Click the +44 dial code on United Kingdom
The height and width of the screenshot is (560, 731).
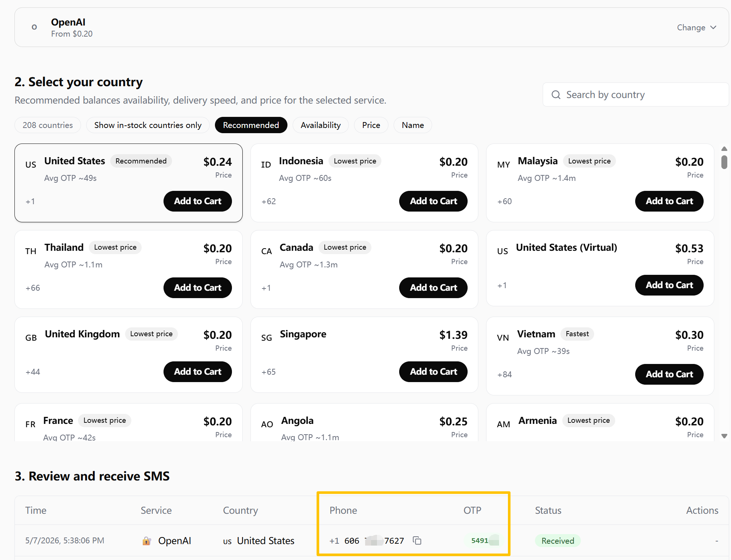tap(33, 372)
